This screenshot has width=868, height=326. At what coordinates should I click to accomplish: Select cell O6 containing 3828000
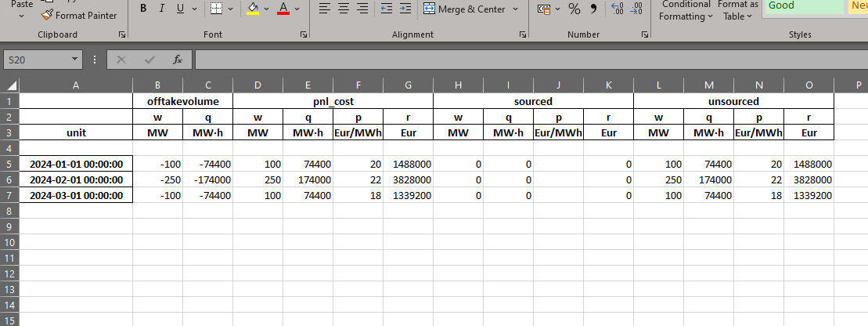809,179
